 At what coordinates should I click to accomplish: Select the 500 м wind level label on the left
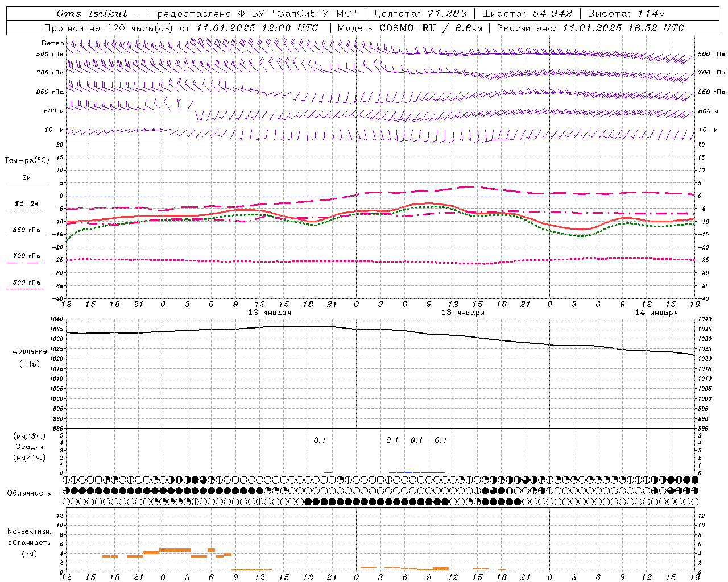pyautogui.click(x=54, y=111)
